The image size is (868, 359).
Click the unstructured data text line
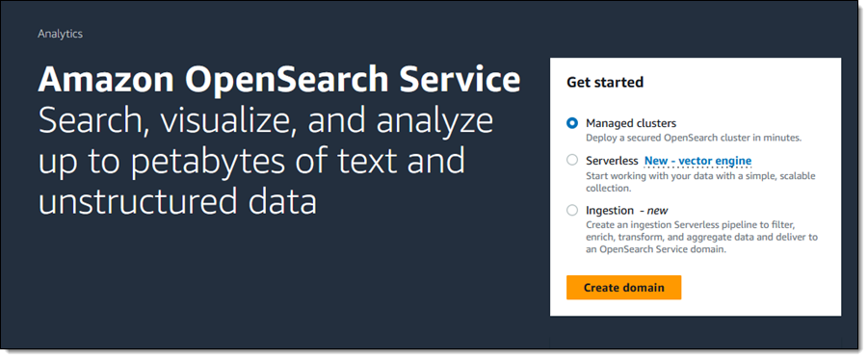177,200
